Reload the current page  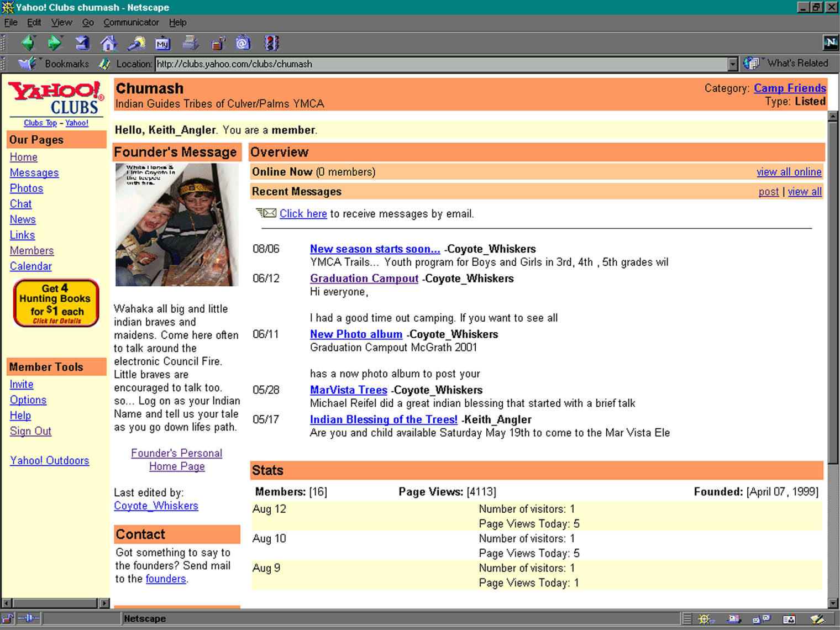point(82,43)
